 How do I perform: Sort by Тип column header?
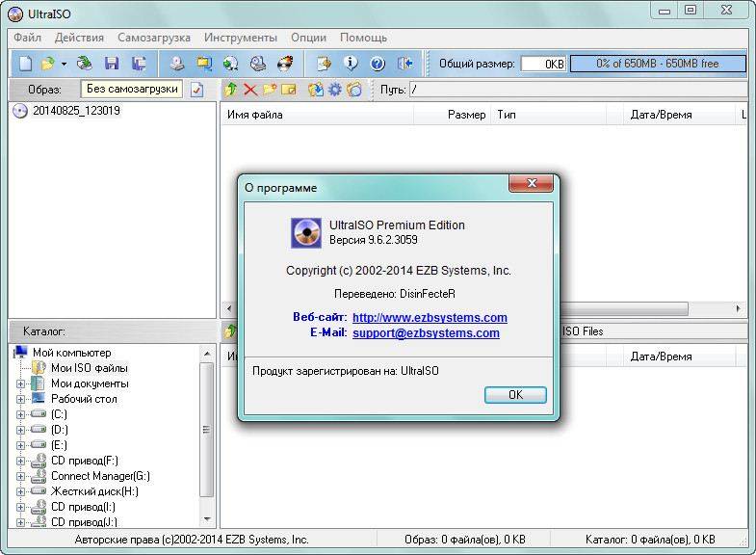pos(548,115)
